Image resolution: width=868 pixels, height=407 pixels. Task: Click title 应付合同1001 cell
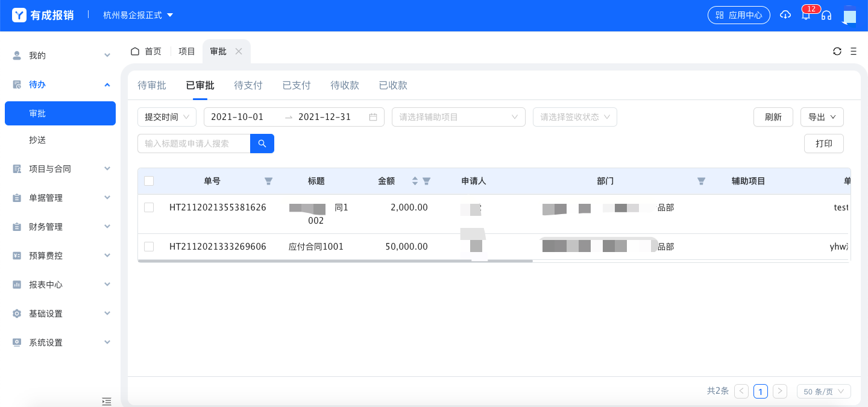point(316,247)
